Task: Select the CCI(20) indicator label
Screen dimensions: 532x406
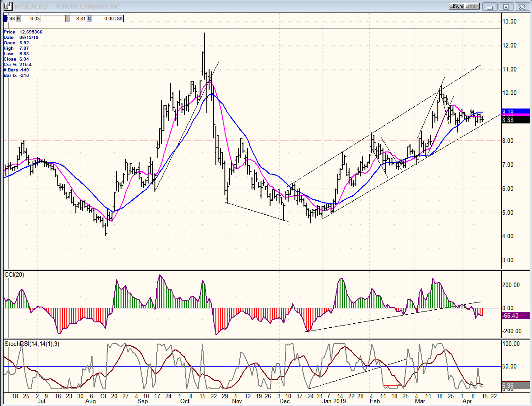Action: [x=14, y=275]
